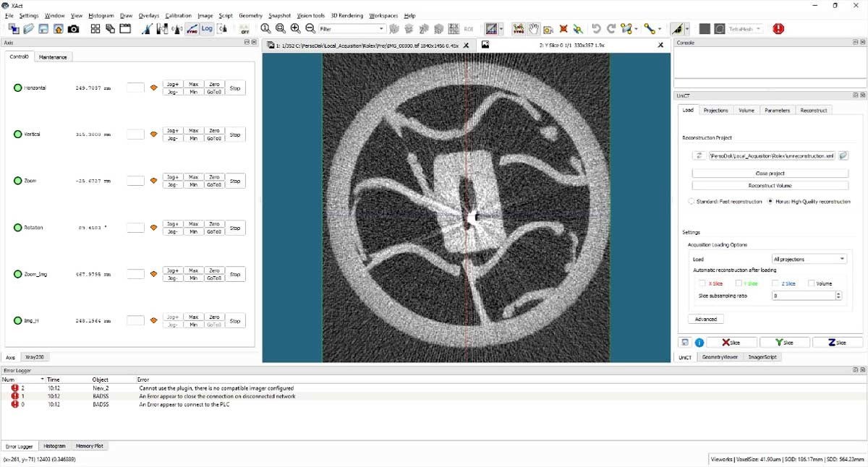Click the camera snapshot icon in toolbar
This screenshot has height=467, width=868.
[x=74, y=29]
